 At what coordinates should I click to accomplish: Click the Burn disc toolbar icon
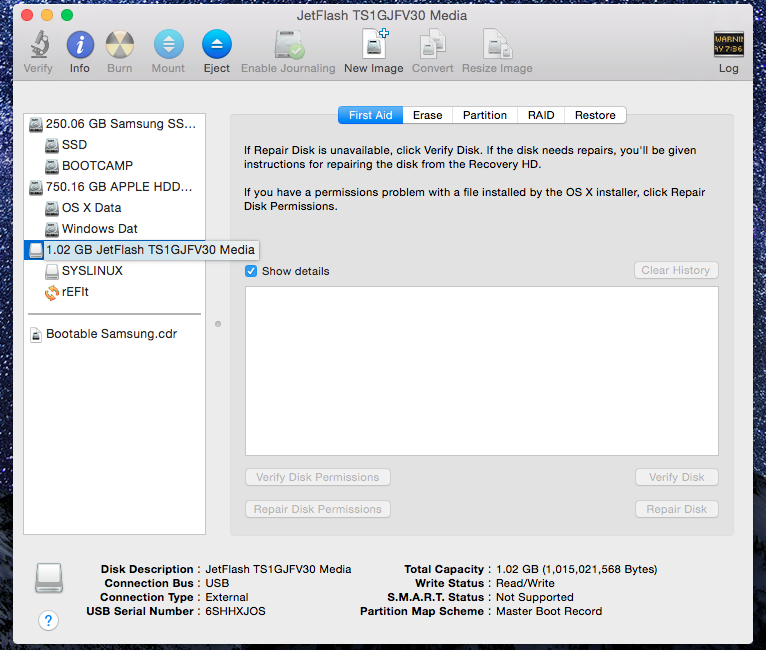[x=120, y=45]
